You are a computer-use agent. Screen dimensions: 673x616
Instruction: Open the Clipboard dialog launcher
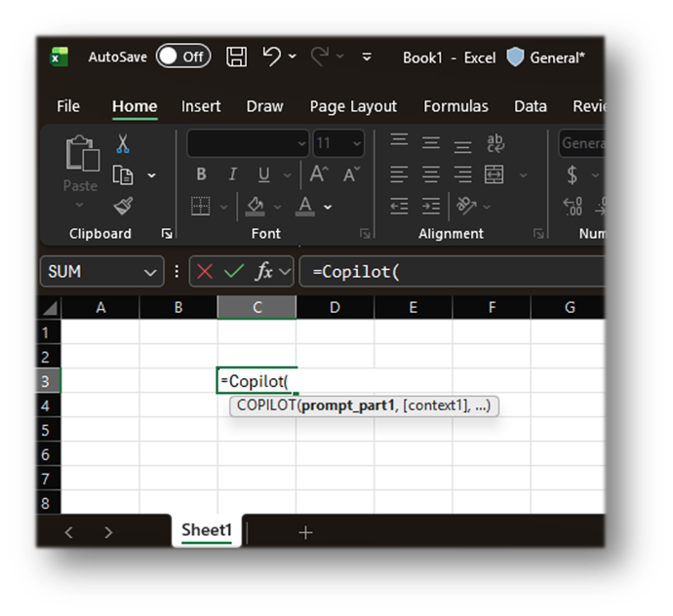(167, 233)
